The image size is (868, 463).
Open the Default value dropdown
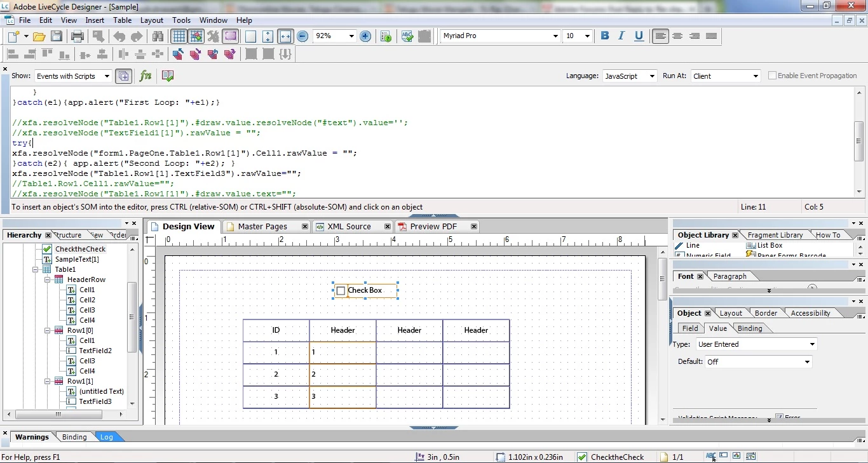coord(807,361)
